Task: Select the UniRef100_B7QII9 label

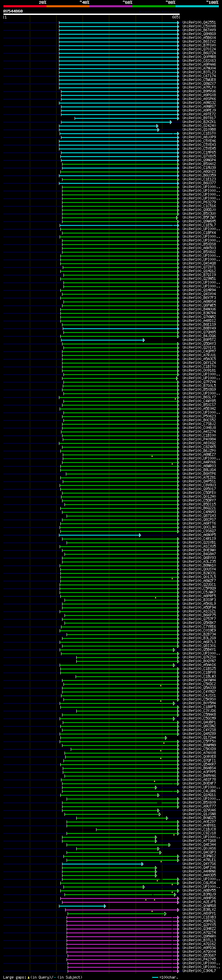Action: point(199,275)
